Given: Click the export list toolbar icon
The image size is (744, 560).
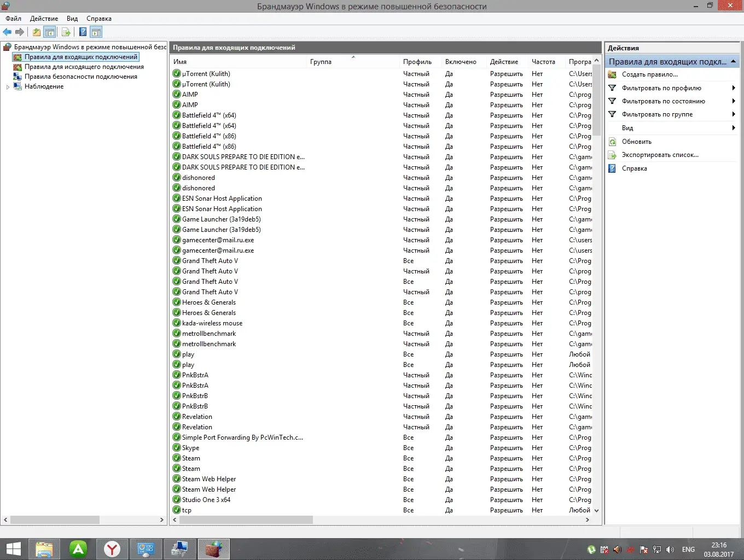Looking at the screenshot, I should tap(66, 32).
